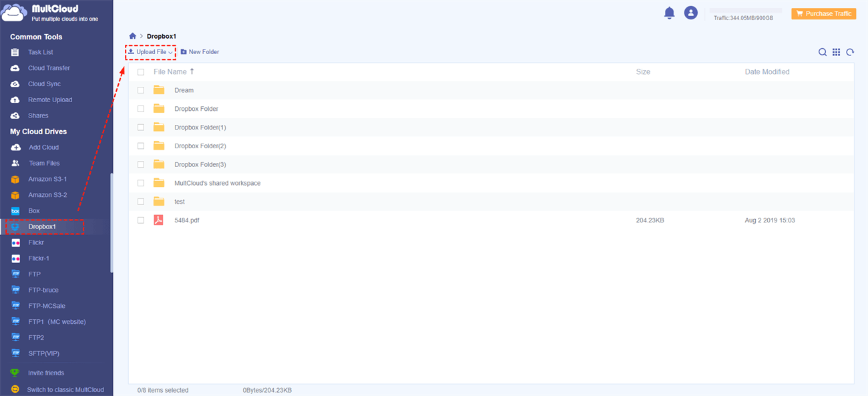Open the user account avatar icon
Screen dimensions: 868x396
691,13
